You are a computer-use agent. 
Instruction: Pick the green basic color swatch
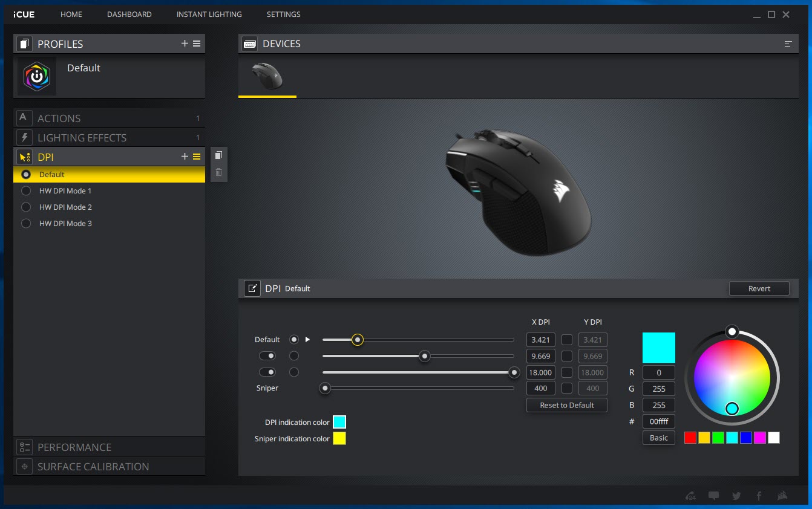click(718, 438)
